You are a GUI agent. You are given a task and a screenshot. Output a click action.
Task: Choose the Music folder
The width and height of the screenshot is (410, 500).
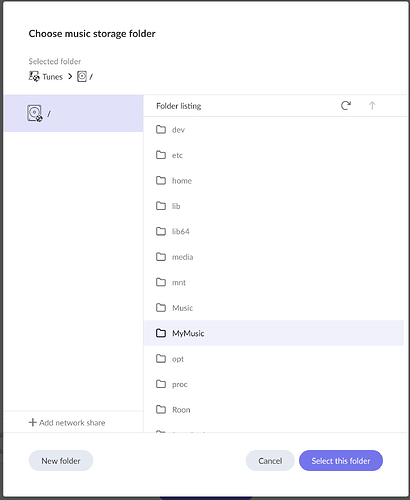click(274, 308)
